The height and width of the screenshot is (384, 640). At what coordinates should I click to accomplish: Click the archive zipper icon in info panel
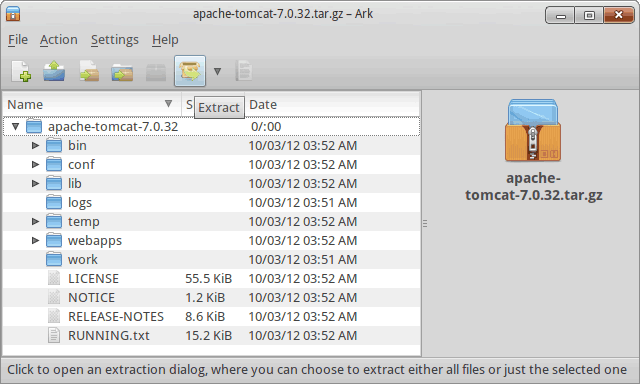tap(533, 130)
